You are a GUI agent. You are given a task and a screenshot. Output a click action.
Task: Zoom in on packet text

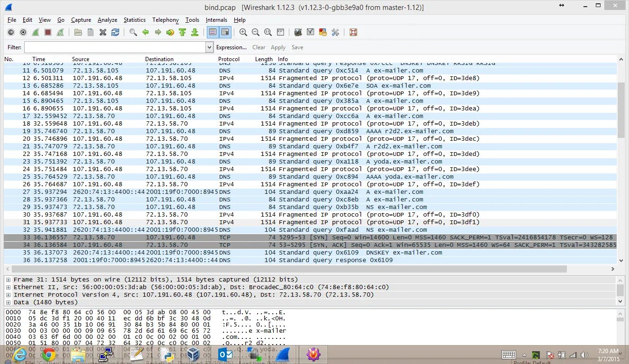(243, 32)
